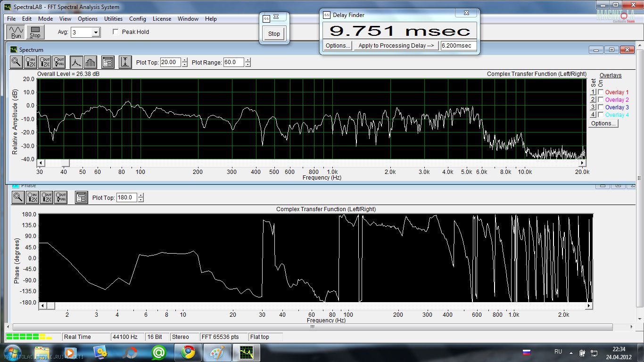Toggle Peak Hold checkbox
The image size is (644, 362).
(x=116, y=32)
